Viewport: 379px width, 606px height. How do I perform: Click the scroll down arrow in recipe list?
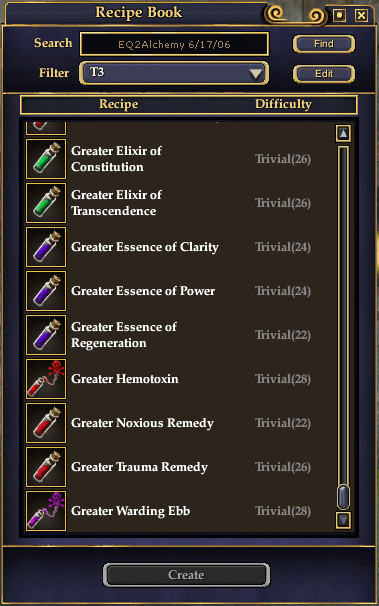[x=343, y=520]
